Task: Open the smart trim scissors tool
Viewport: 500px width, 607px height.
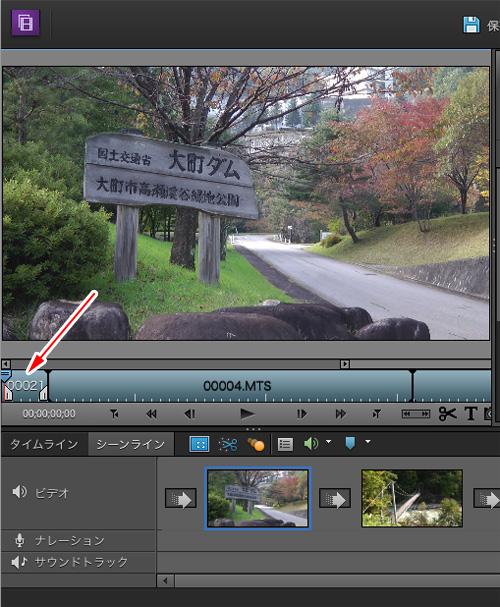Action: pos(228,444)
